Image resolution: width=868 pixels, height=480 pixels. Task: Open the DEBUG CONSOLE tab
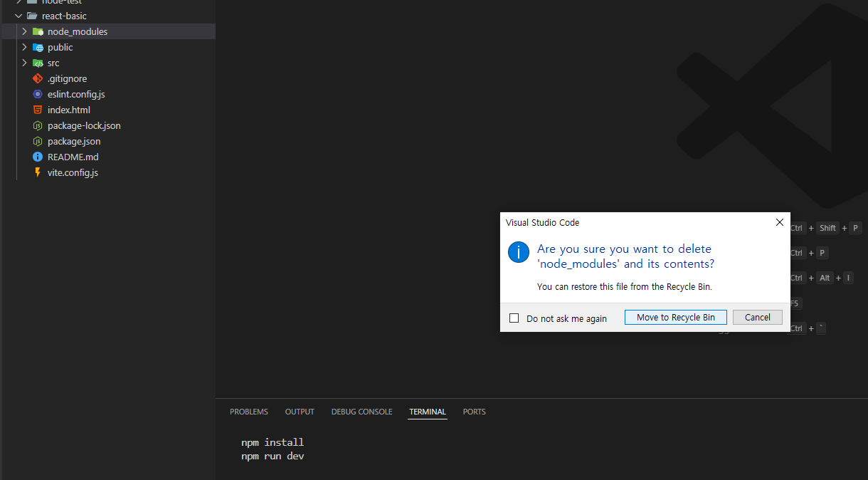click(x=361, y=412)
